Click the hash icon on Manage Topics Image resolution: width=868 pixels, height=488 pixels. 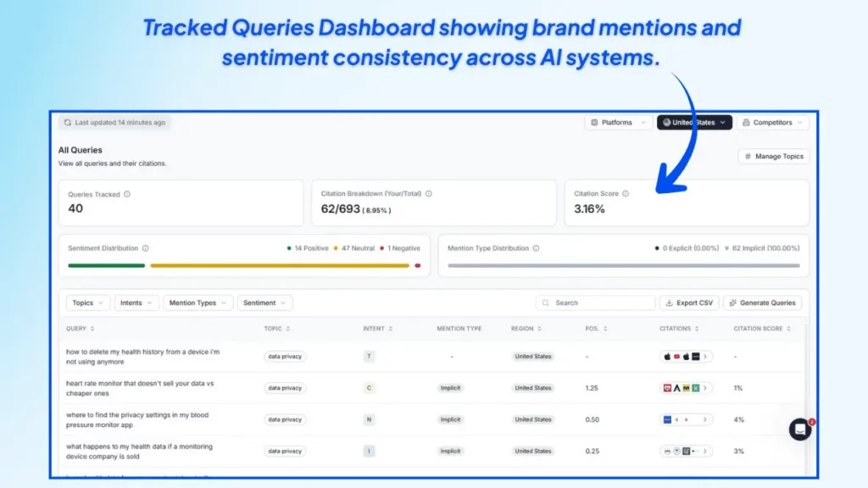[x=748, y=157]
